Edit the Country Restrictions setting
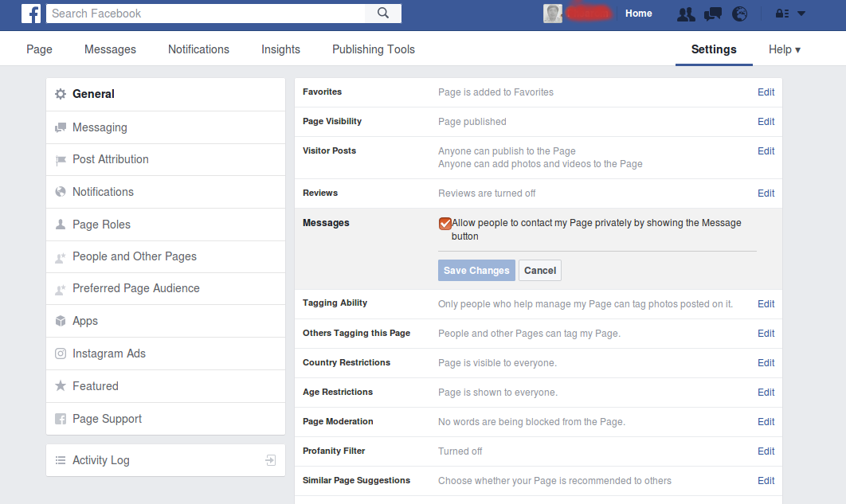This screenshot has height=504, width=846. (766, 363)
